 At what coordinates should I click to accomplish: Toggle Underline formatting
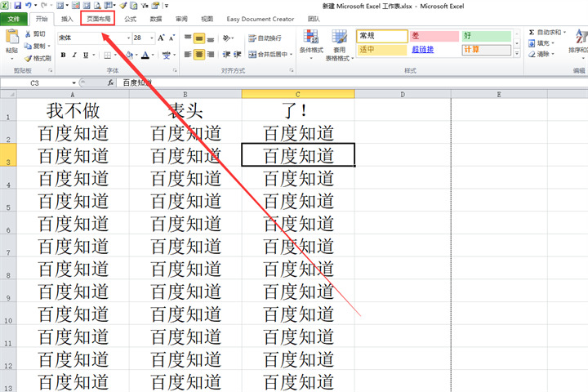[86, 56]
